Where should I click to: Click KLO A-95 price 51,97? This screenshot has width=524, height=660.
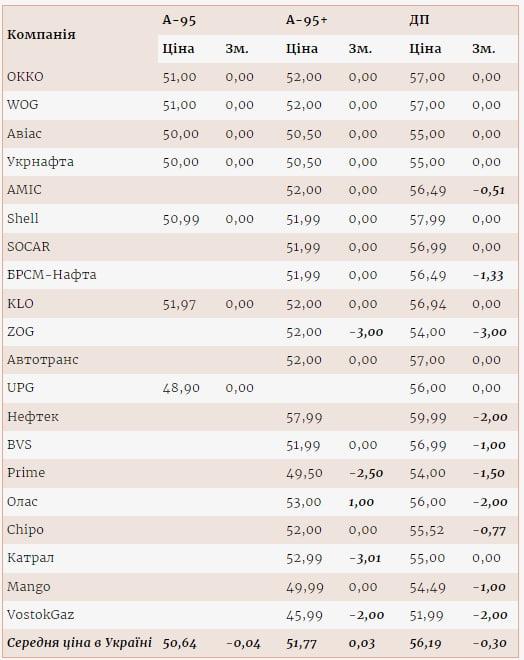[180, 304]
